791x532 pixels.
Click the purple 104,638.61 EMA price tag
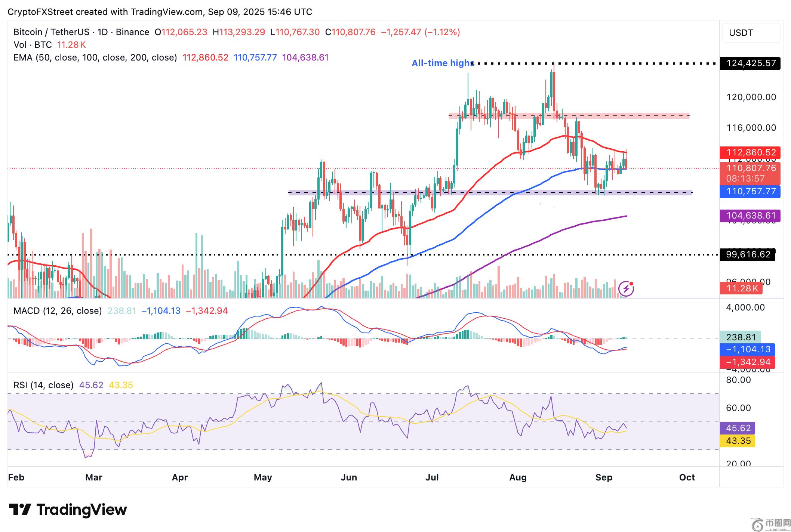point(750,216)
